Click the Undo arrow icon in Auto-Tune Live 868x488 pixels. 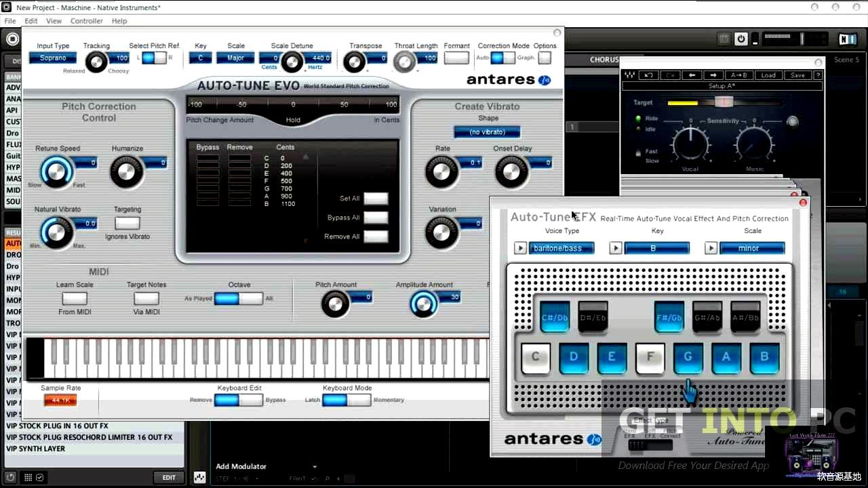point(649,75)
